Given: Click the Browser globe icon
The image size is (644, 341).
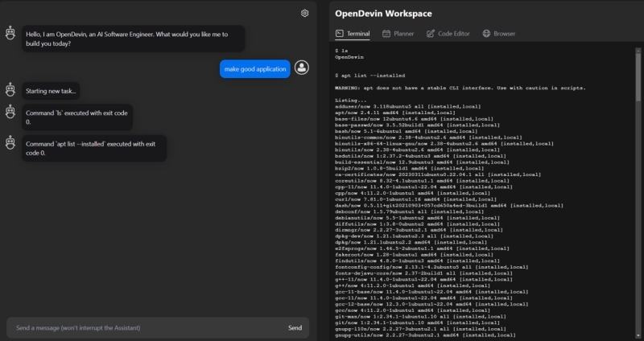Looking at the screenshot, I should coord(486,34).
